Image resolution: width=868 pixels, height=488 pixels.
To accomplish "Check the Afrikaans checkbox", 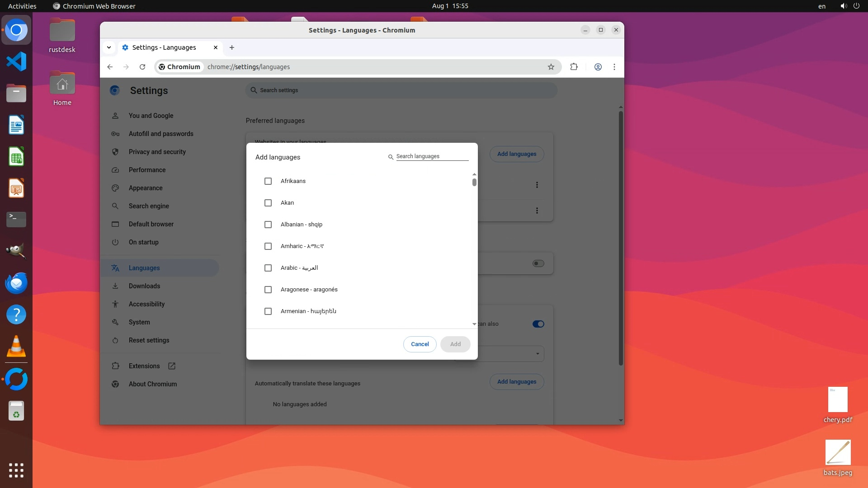I will coord(268,181).
